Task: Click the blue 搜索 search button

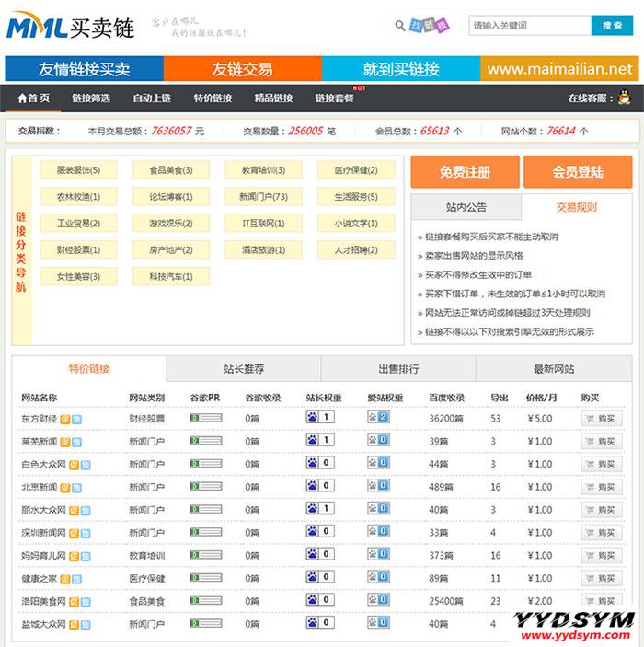Action: click(612, 26)
